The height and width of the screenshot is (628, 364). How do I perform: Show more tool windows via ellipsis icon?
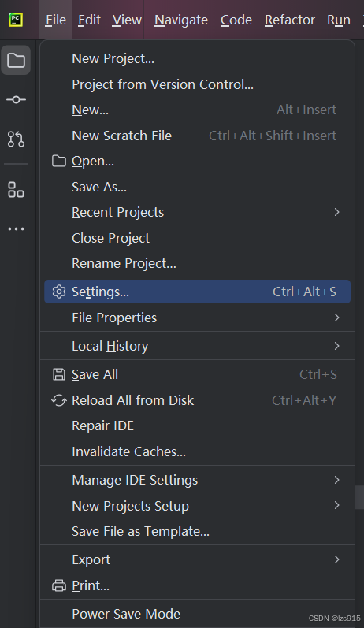point(16,229)
